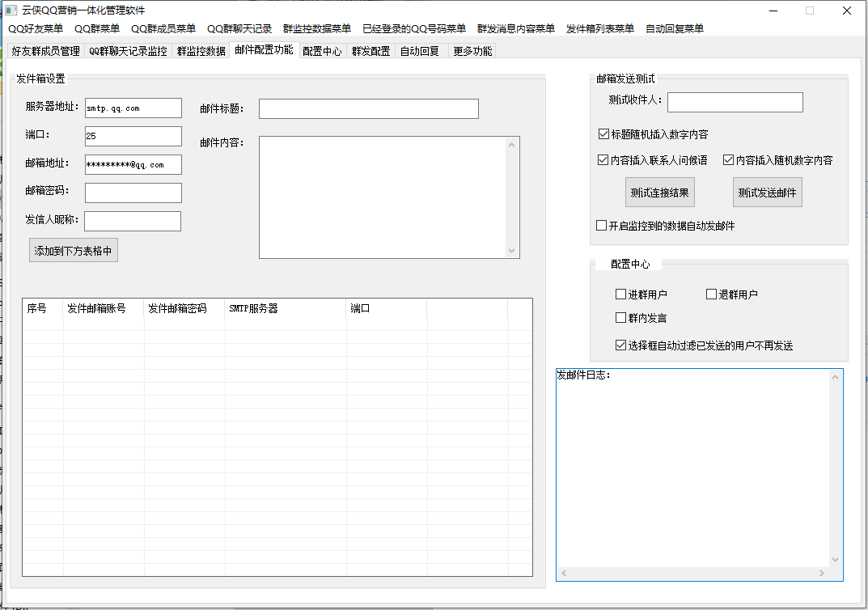Click the 邮件内容 scrollbar up arrow
This screenshot has width=868, height=610.
[511, 145]
